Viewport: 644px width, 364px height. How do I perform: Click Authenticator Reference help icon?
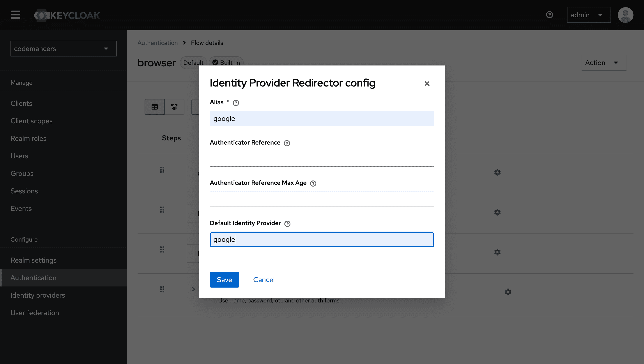pyautogui.click(x=287, y=143)
